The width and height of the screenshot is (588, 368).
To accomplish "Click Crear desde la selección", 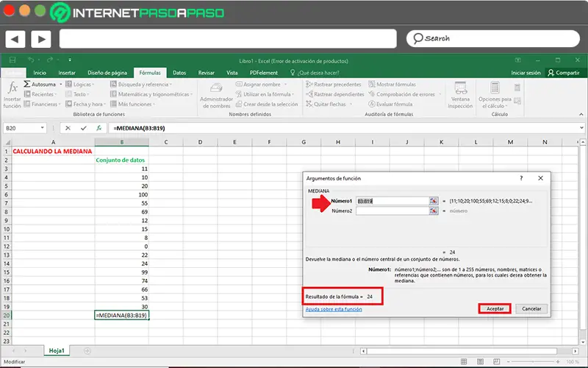I will click(x=267, y=104).
